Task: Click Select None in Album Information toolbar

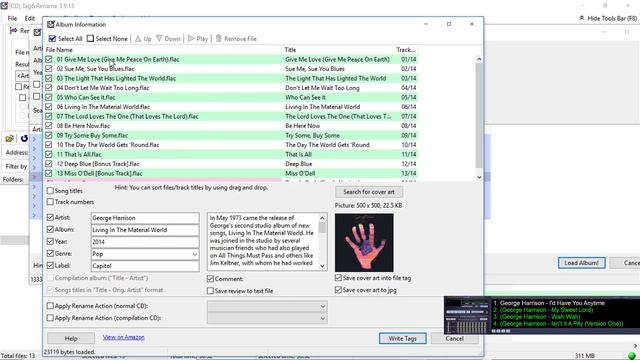Action: [x=107, y=39]
